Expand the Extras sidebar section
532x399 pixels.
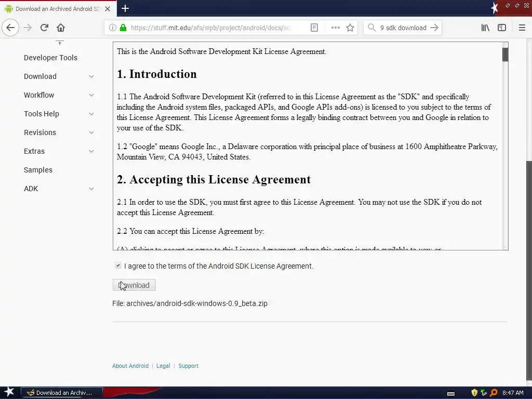(x=91, y=151)
